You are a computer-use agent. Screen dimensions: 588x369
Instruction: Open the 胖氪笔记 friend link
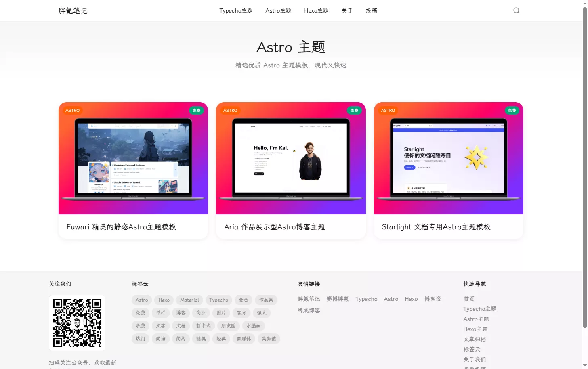click(x=309, y=299)
